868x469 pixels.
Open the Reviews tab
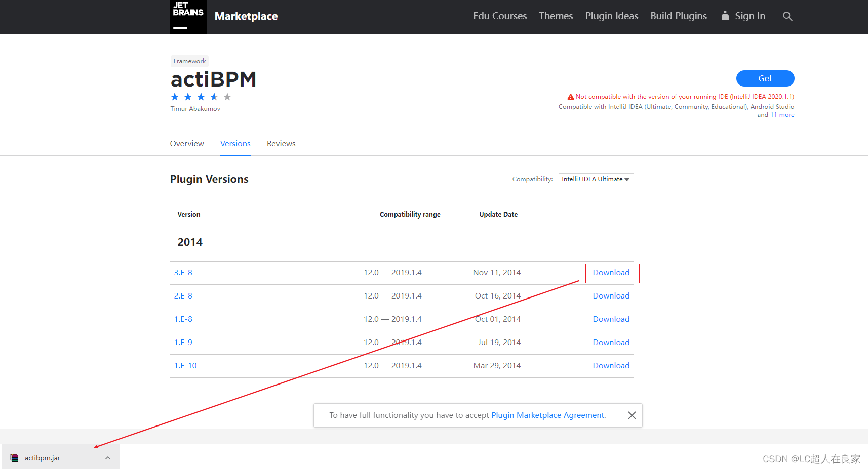(x=281, y=144)
